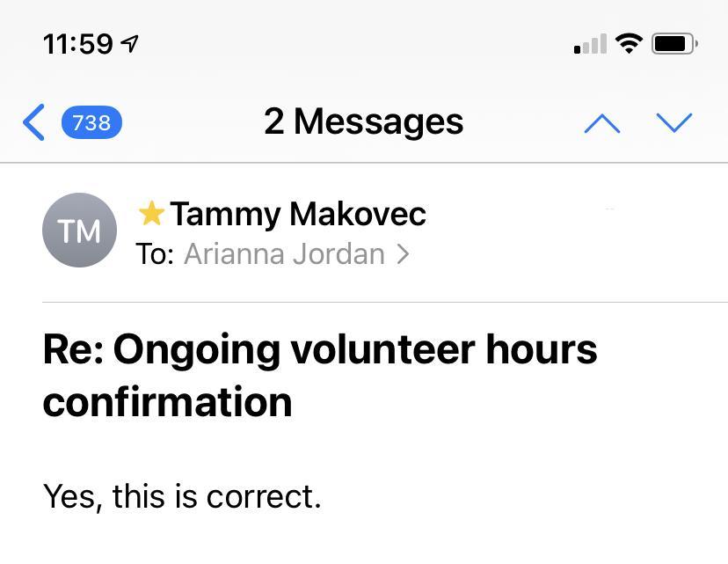
Task: Open sender Tammy Makovec's contact name
Action: 297,214
